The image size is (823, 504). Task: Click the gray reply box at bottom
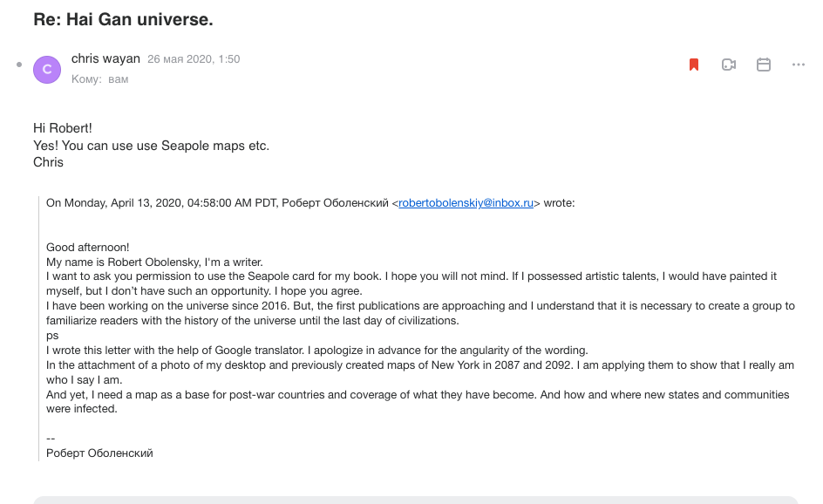click(x=415, y=500)
